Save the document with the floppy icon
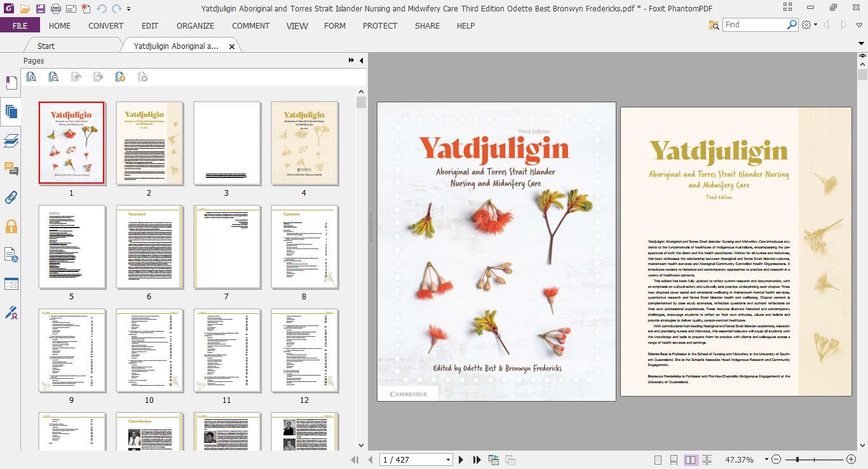The height and width of the screenshot is (469, 868). pos(40,9)
